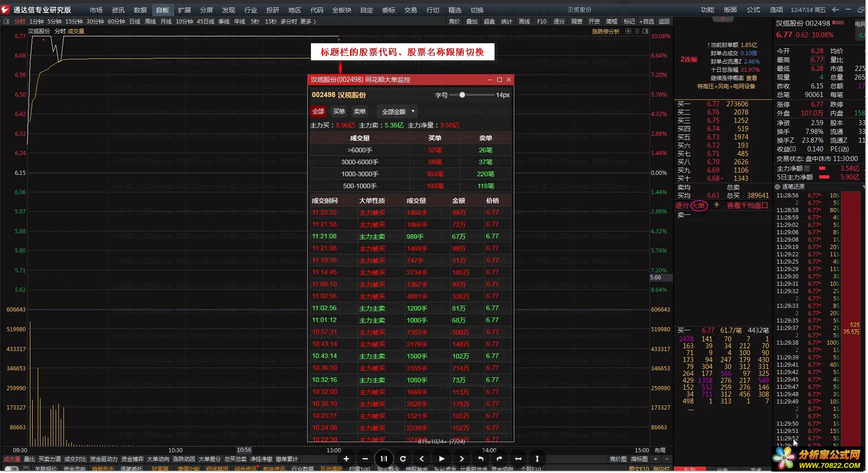
Task: Click the 1:1 actual size icon
Action: (x=384, y=458)
